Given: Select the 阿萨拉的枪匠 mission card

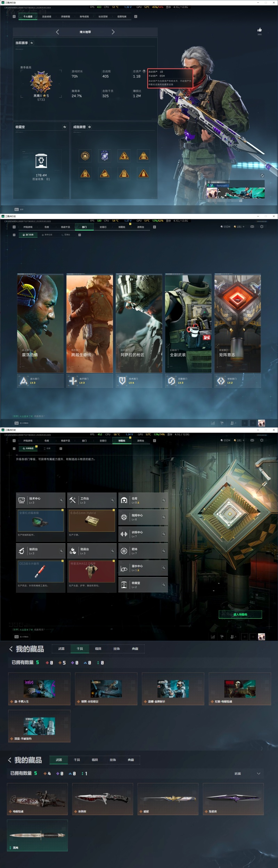Looking at the screenshot, I should click(139, 324).
